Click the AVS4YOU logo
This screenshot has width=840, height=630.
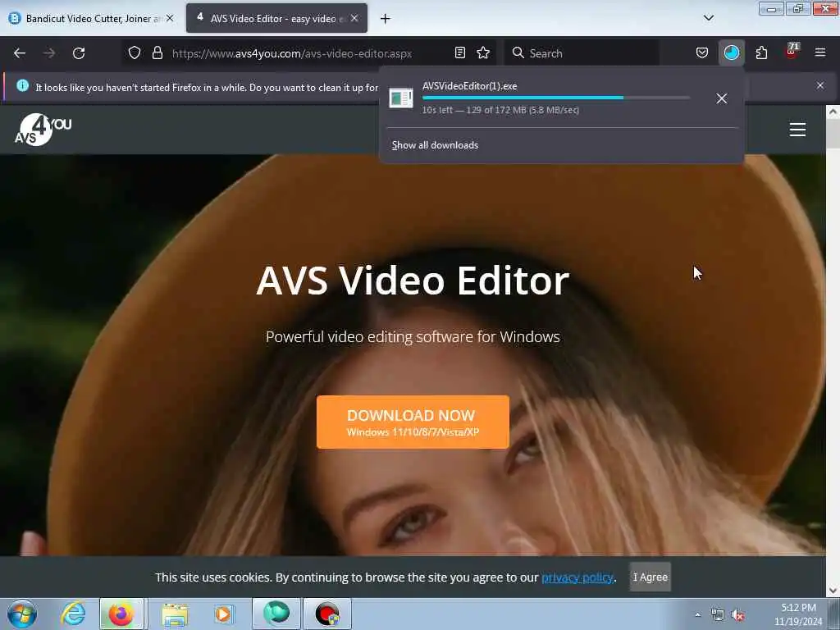tap(43, 130)
